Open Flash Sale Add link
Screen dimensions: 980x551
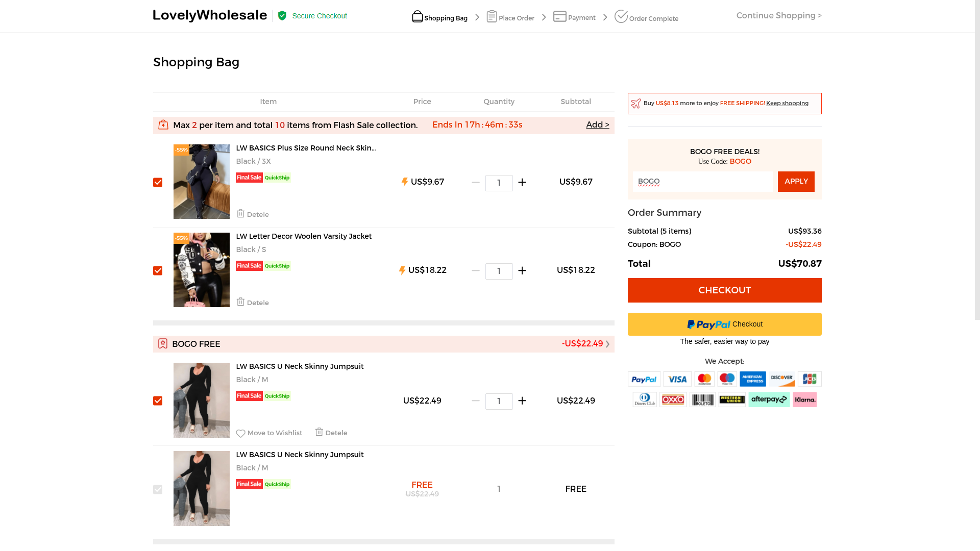(597, 125)
